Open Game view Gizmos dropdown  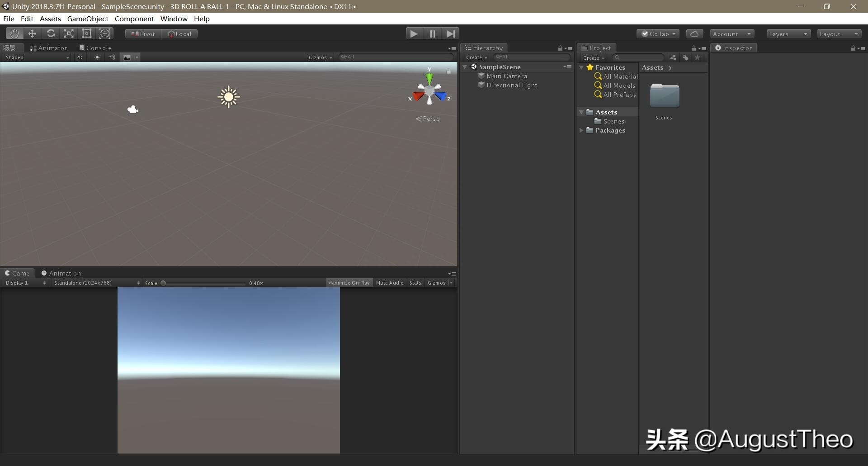click(x=440, y=283)
